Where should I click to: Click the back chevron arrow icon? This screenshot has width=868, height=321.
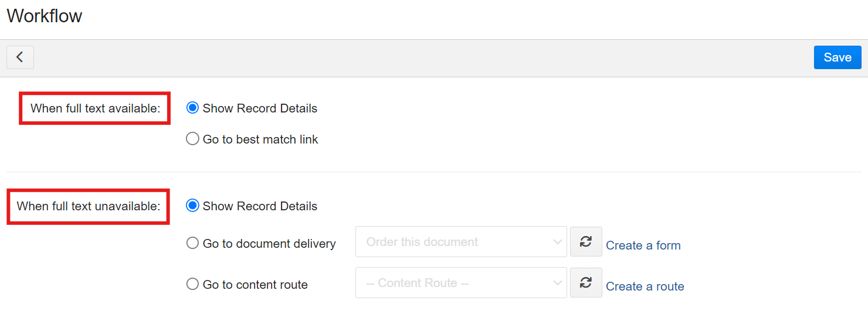[20, 57]
